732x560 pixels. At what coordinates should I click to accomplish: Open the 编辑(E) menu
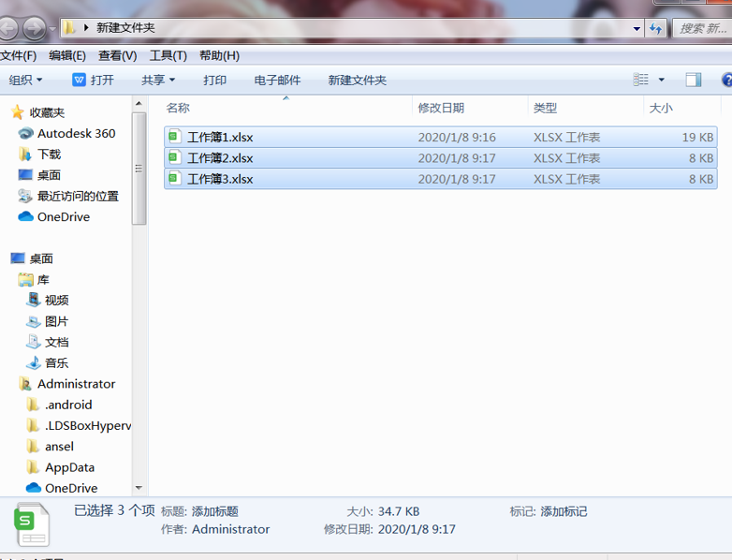click(67, 55)
